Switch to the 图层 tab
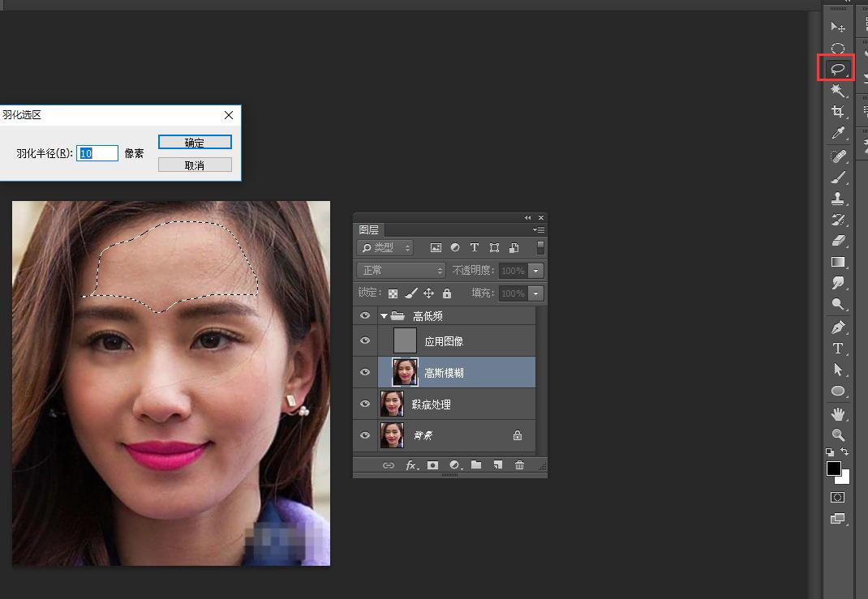 [x=368, y=229]
